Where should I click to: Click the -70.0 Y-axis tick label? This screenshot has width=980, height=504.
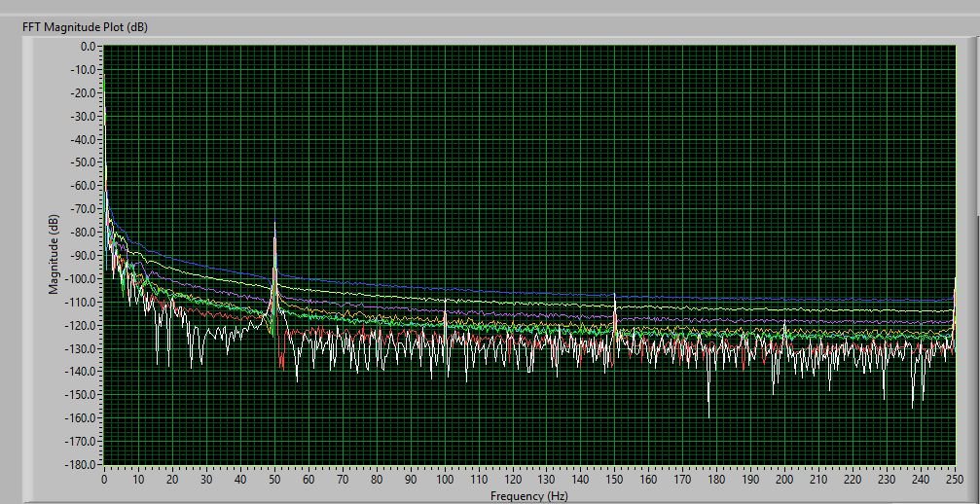85,208
